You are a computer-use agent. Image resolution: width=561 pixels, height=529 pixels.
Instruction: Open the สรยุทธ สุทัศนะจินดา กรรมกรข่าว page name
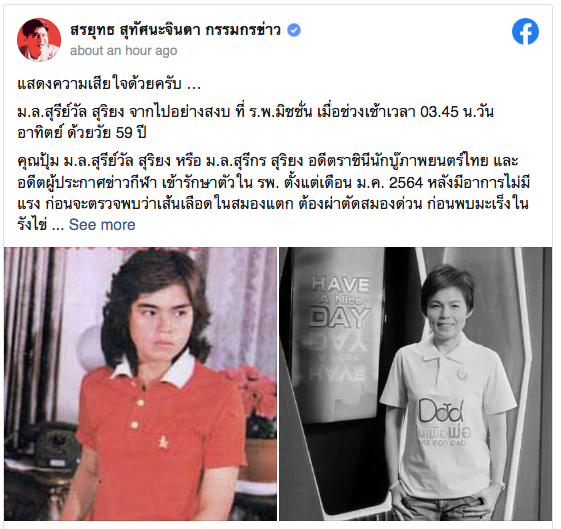175,30
